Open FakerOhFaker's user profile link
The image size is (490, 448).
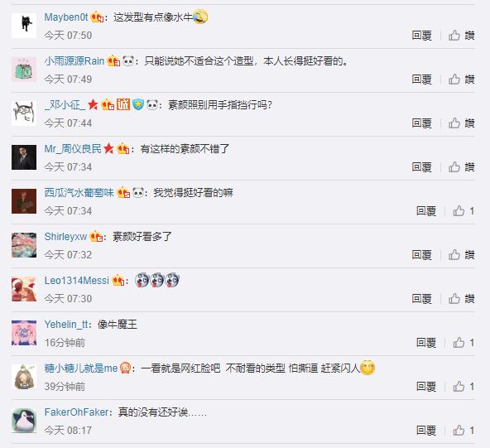pos(76,412)
